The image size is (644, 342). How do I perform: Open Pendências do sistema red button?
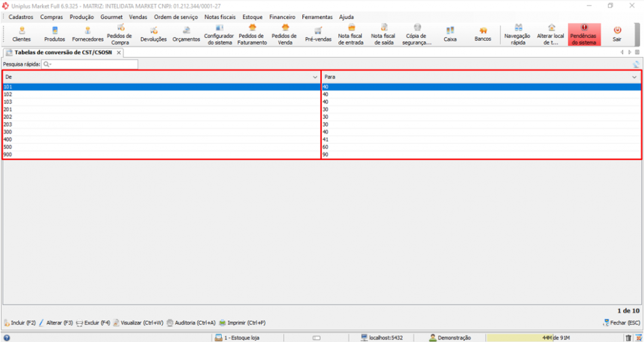coord(584,35)
